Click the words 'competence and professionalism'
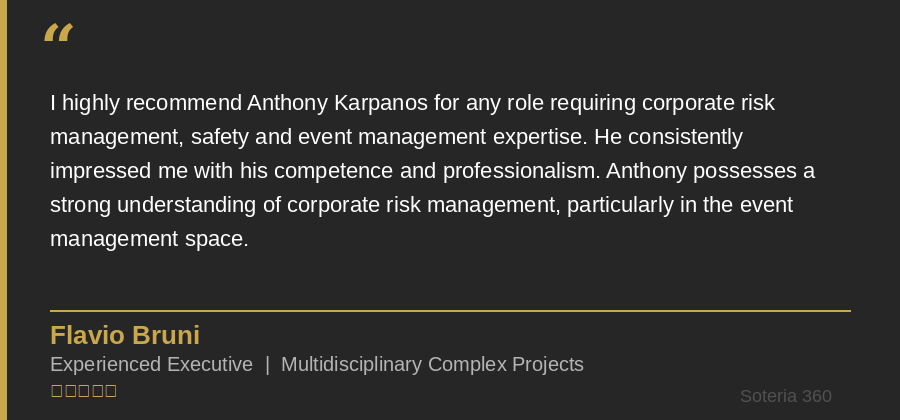 point(436,171)
